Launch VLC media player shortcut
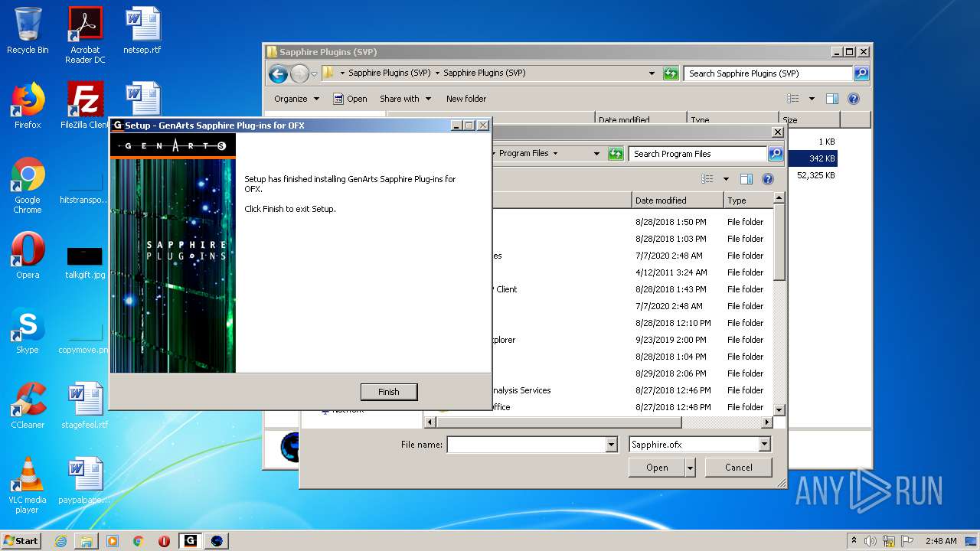The height and width of the screenshot is (551, 980). click(28, 485)
